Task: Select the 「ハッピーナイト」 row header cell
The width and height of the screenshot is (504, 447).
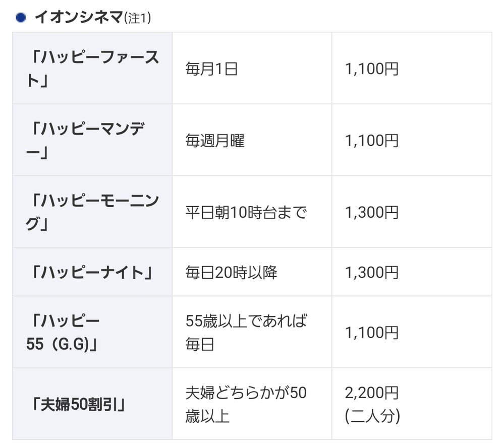Action: (x=91, y=272)
